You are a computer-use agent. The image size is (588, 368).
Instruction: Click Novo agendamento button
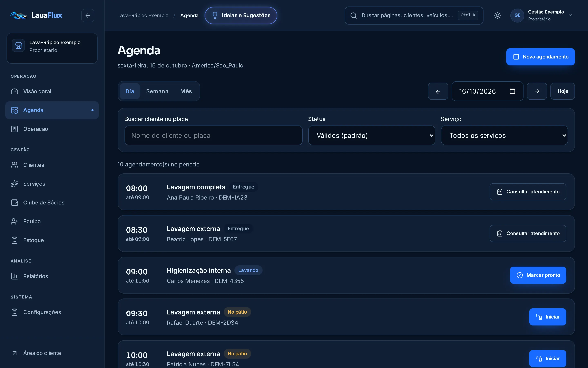coord(540,57)
